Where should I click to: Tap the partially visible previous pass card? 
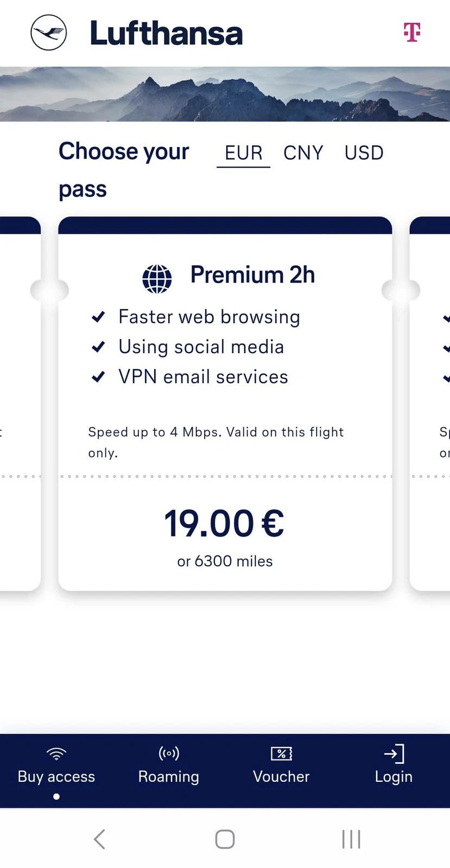20,404
